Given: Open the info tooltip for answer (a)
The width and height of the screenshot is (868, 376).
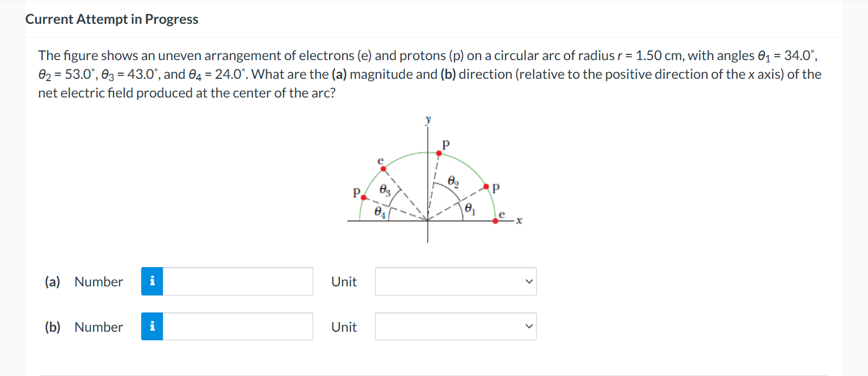Looking at the screenshot, I should (151, 281).
